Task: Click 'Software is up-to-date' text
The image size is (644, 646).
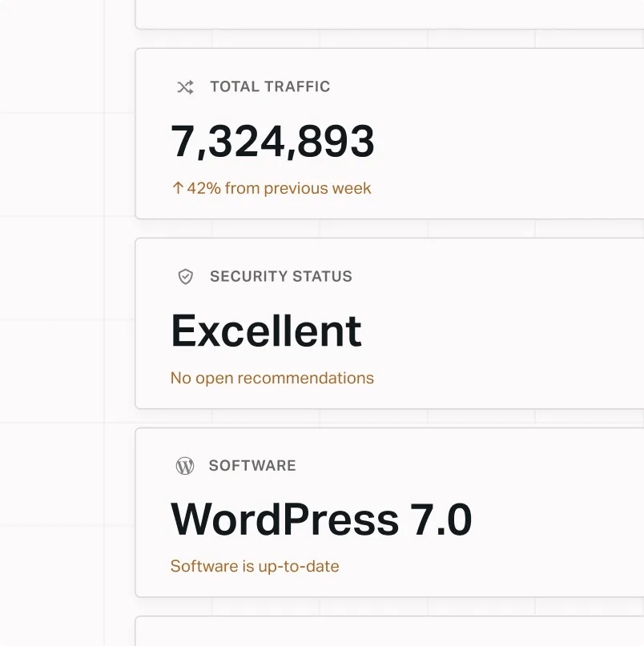Action: [255, 567]
